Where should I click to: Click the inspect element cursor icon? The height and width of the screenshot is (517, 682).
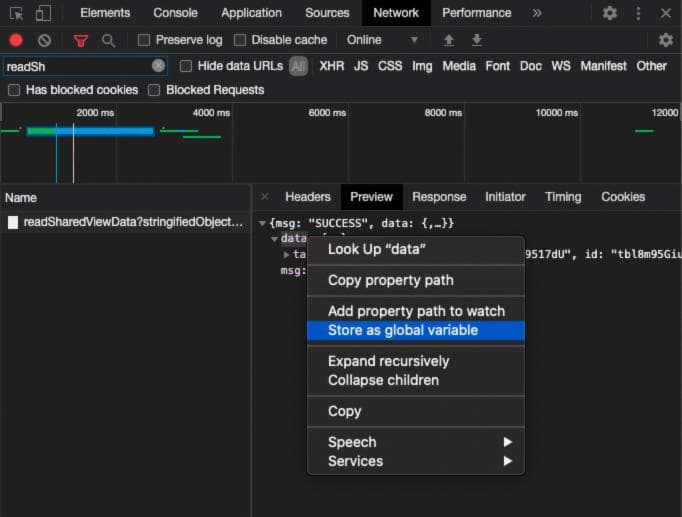(16, 13)
